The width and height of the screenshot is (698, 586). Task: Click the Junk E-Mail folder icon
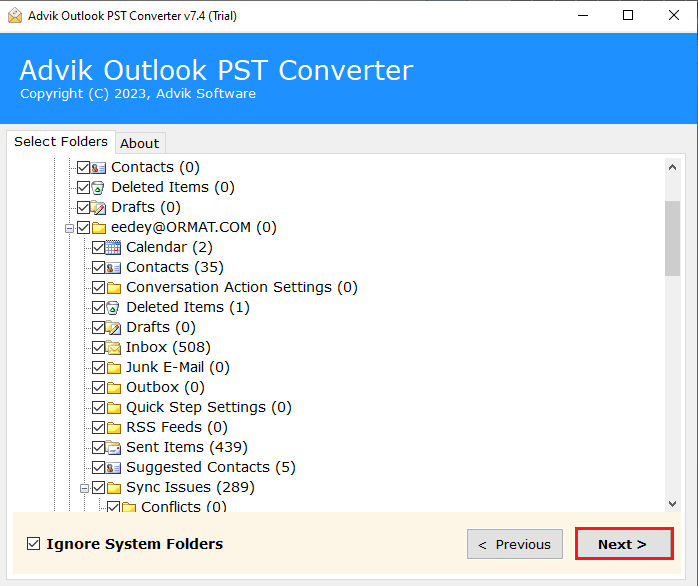[x=114, y=367]
